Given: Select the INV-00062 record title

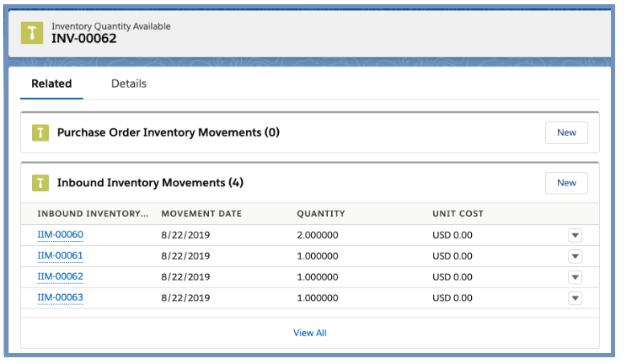Looking at the screenshot, I should coord(83,38).
